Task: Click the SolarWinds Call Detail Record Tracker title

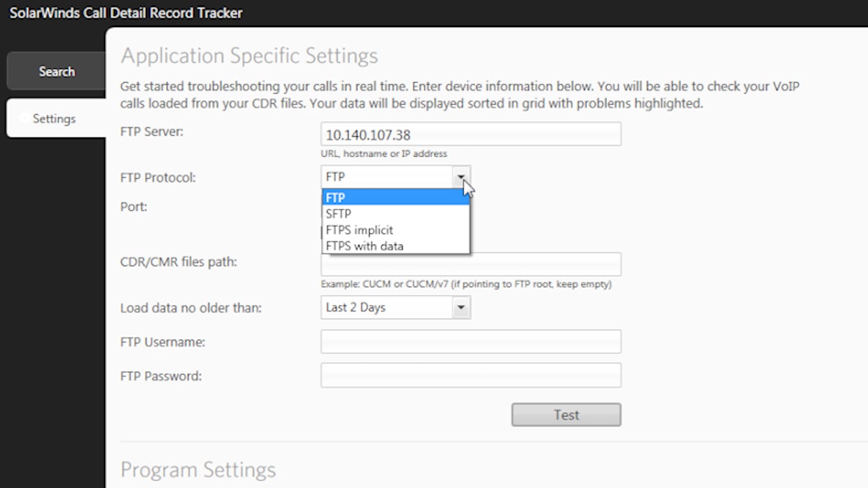Action: pyautogui.click(x=126, y=12)
